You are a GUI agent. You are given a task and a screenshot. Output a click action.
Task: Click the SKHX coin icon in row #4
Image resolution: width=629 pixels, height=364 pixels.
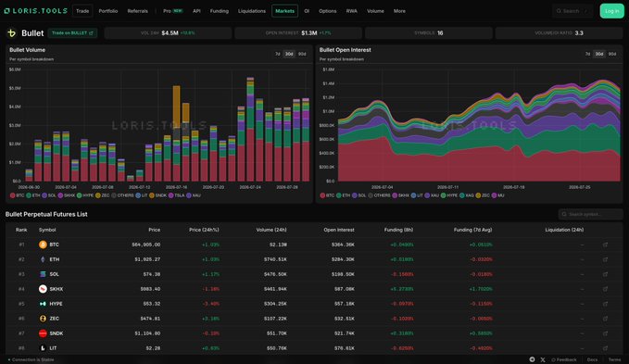(x=43, y=289)
